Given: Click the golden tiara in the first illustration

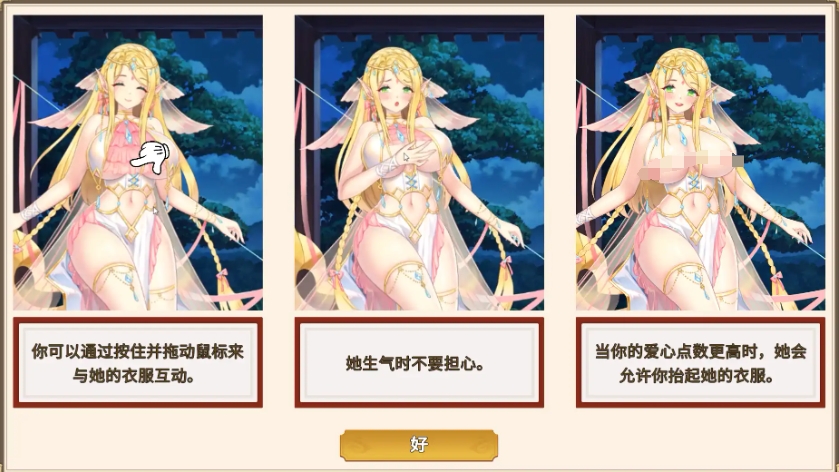Looking at the screenshot, I should point(131,64).
